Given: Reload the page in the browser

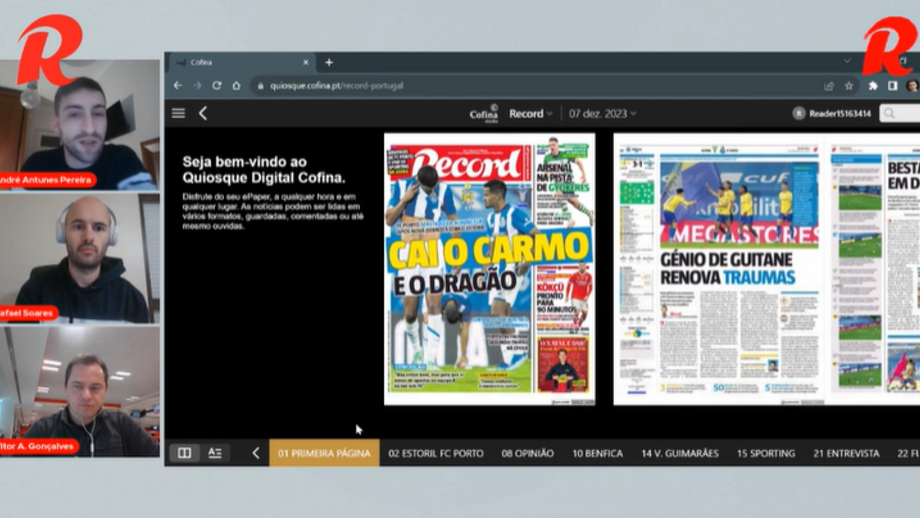Looking at the screenshot, I should (216, 86).
